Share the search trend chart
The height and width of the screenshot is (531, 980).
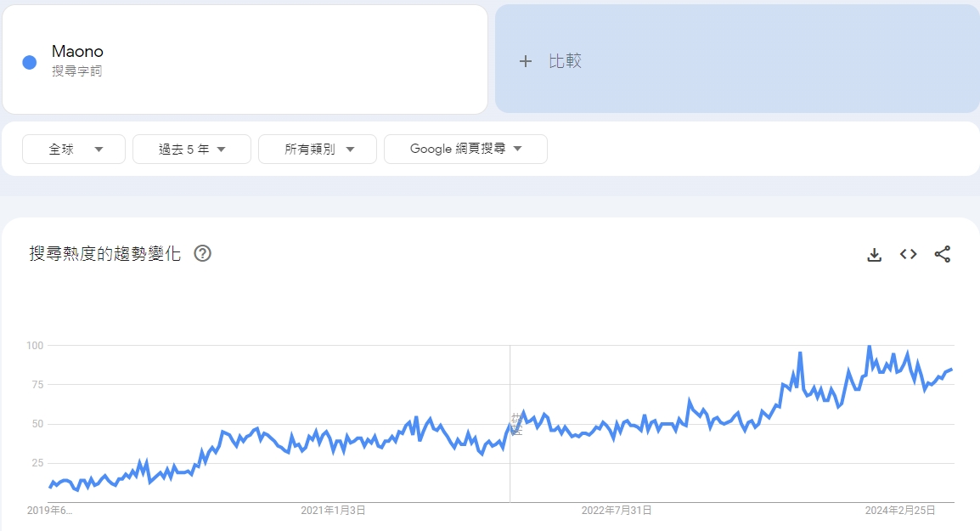coord(943,254)
